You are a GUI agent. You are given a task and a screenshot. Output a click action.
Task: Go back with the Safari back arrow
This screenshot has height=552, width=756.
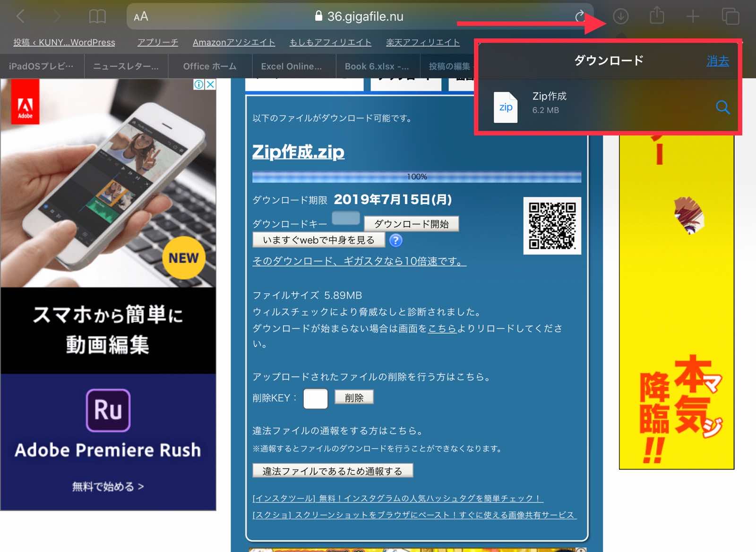(20, 17)
